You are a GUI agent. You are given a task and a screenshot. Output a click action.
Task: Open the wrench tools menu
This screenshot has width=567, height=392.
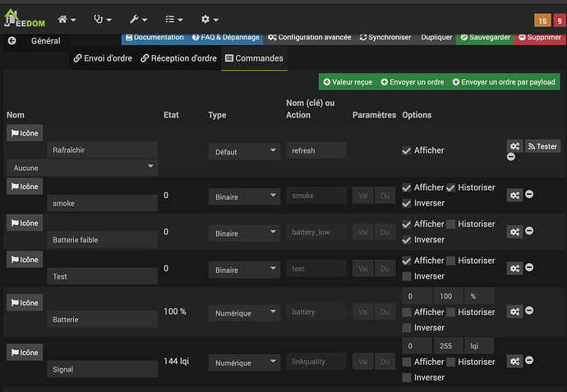pos(138,19)
